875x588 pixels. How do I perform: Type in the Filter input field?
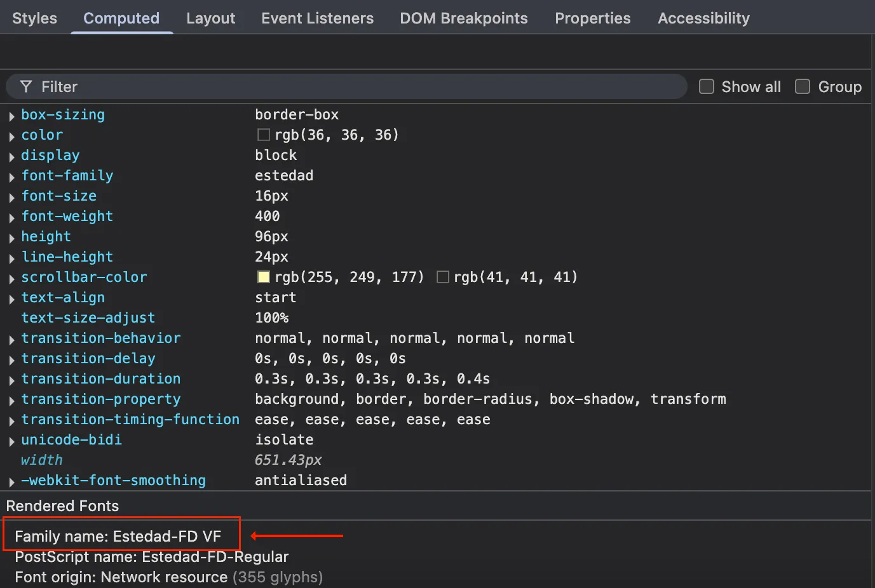(x=356, y=86)
